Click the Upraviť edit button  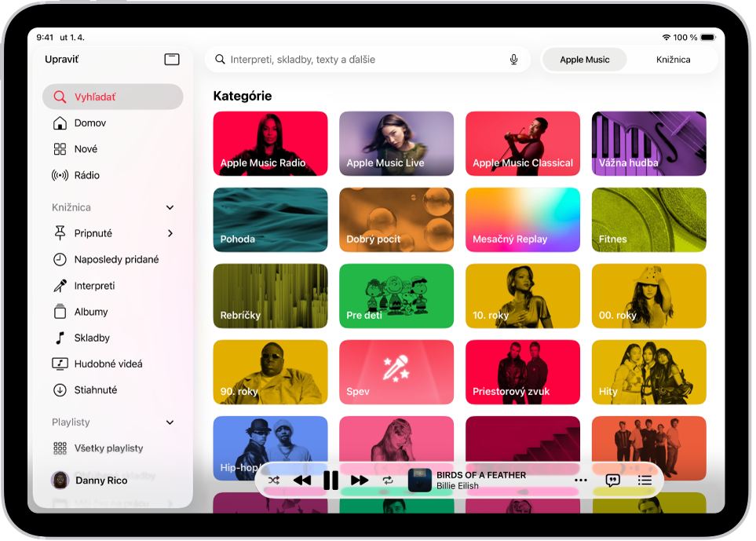pyautogui.click(x=62, y=60)
